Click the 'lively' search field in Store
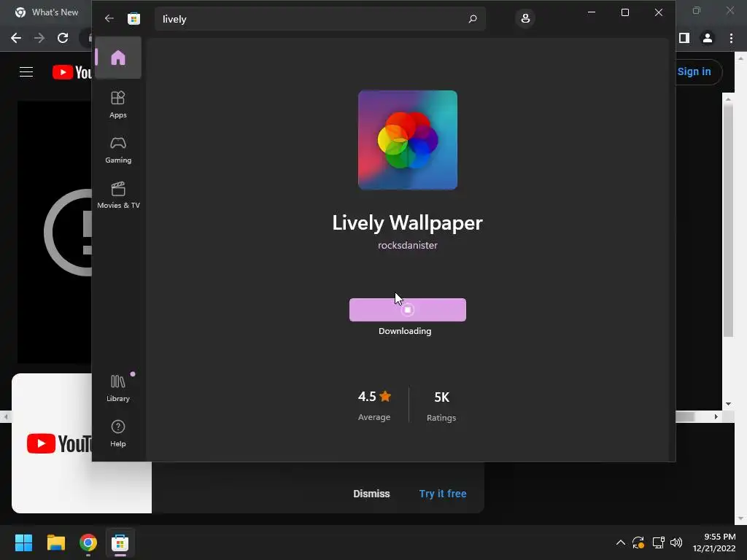747x560 pixels. [320, 19]
